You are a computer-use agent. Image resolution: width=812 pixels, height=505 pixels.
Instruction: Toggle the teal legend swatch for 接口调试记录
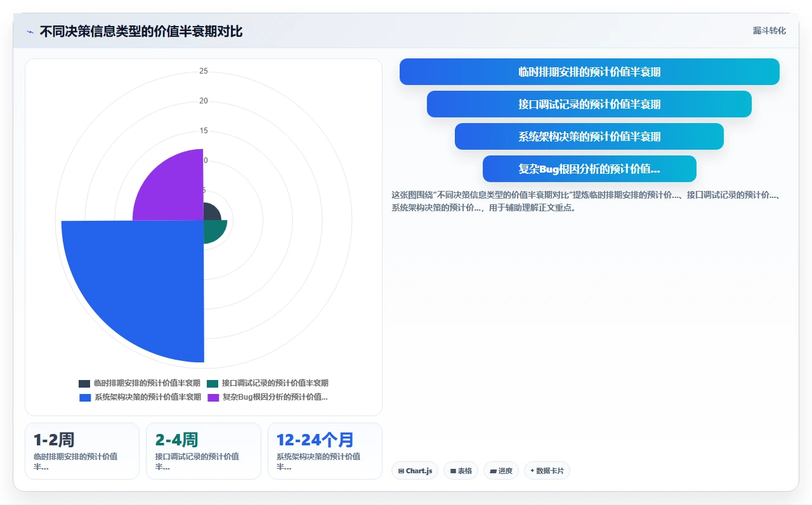pos(213,383)
